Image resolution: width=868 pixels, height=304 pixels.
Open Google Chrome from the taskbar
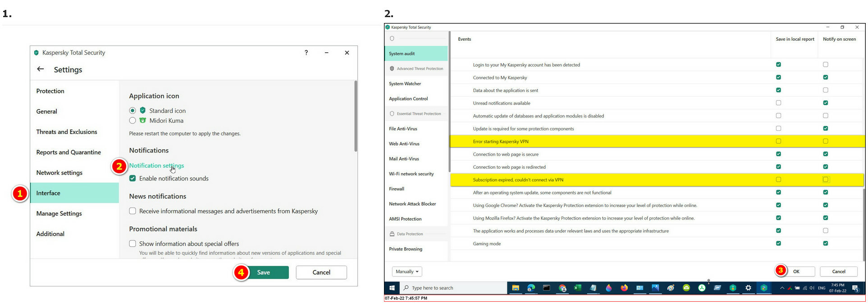[562, 288]
